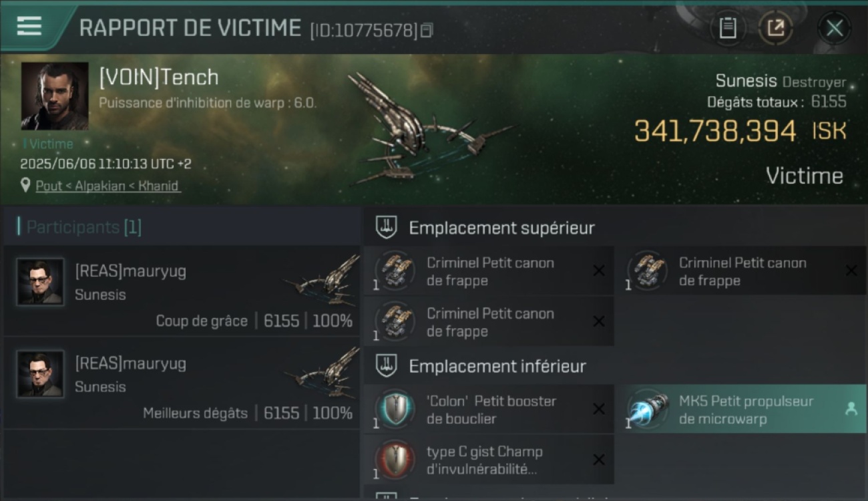
Task: Copy the kill report ID
Action: 427,30
